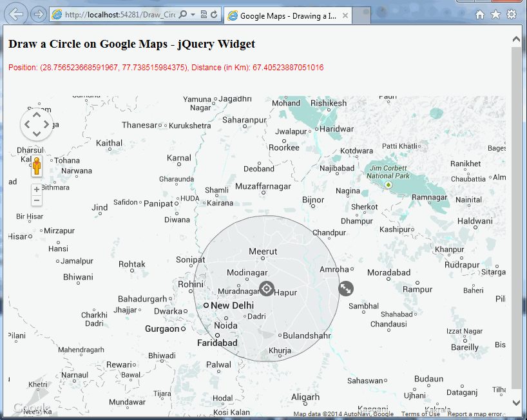
Task: Close the Google Maps browser tab
Action: point(345,16)
